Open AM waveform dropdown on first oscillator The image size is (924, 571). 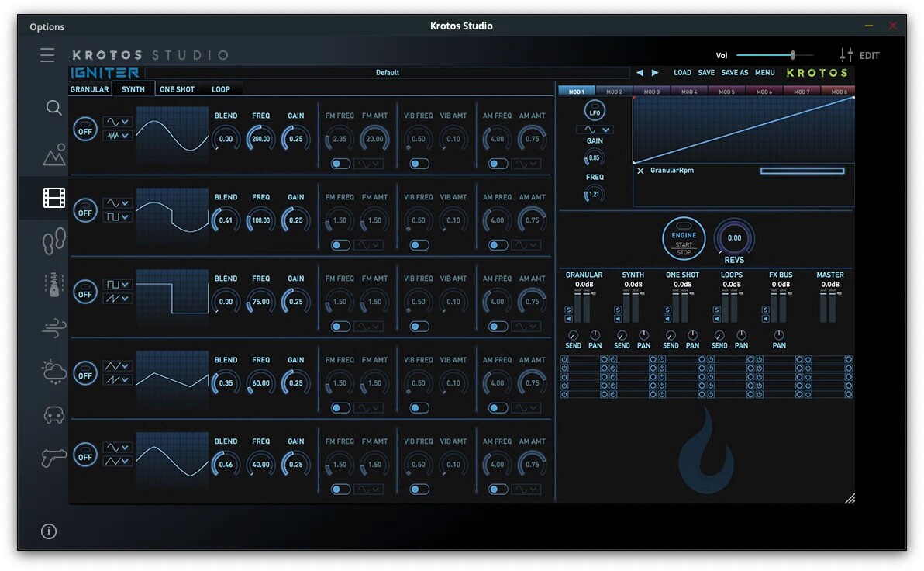coord(526,164)
